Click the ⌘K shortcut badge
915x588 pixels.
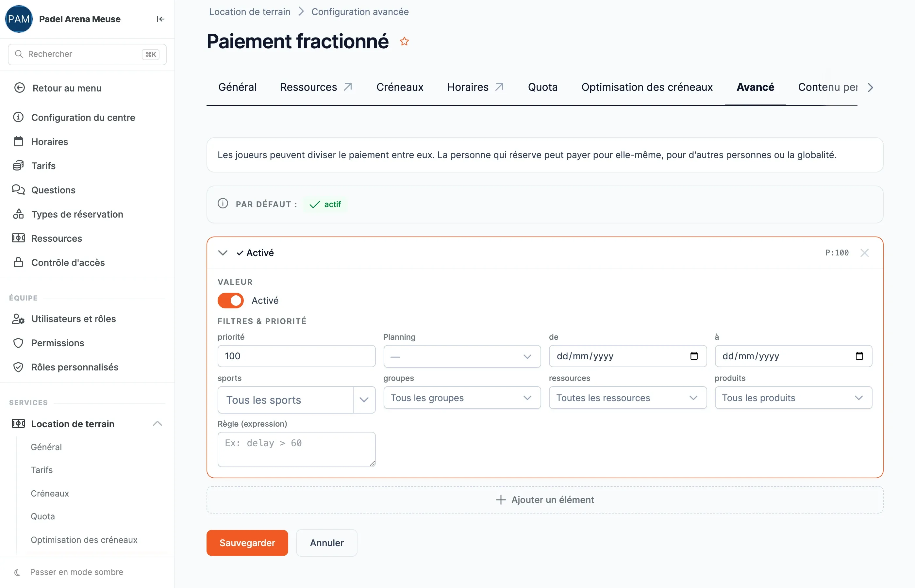[x=150, y=54]
